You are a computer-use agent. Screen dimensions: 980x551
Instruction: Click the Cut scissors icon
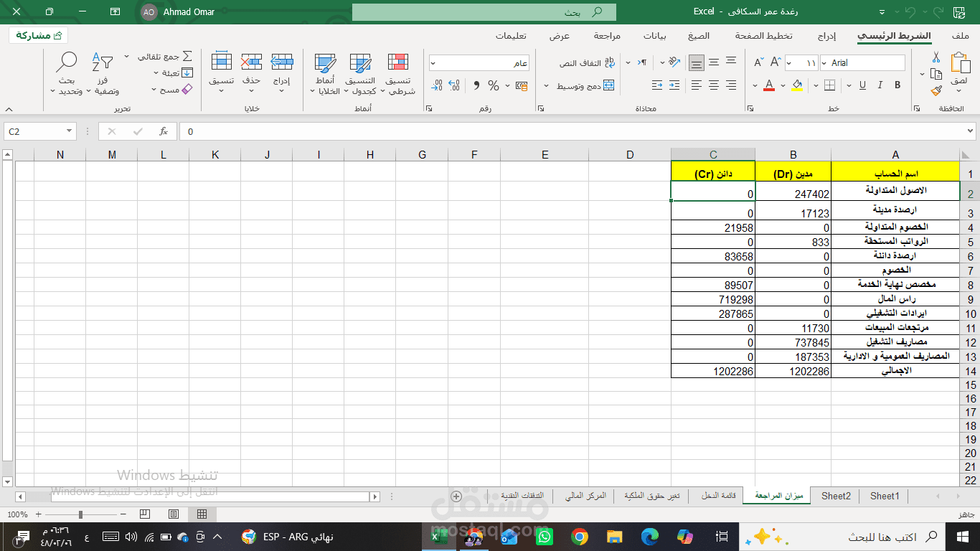(x=936, y=57)
